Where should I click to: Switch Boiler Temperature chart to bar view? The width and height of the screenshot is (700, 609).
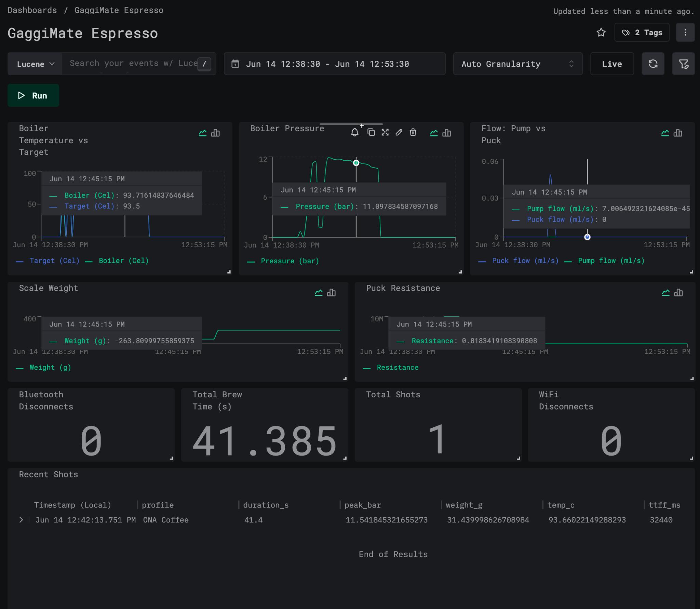pos(215,133)
